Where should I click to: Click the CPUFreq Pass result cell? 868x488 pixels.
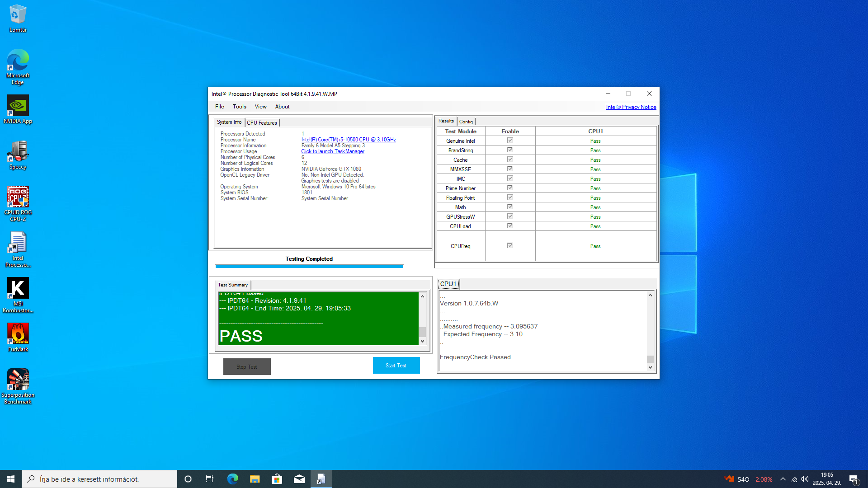(x=596, y=246)
